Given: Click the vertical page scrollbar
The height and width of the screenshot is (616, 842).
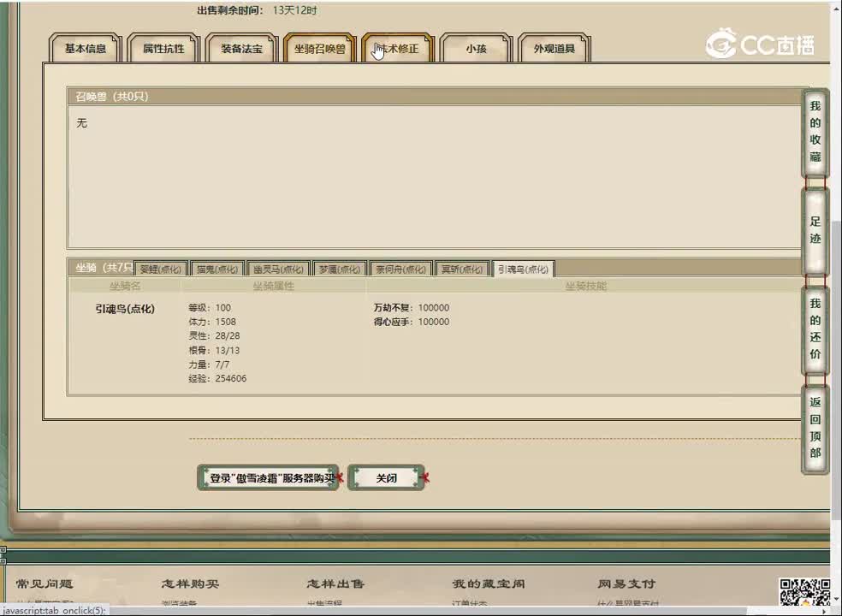Looking at the screenshot, I should pyautogui.click(x=835, y=257).
